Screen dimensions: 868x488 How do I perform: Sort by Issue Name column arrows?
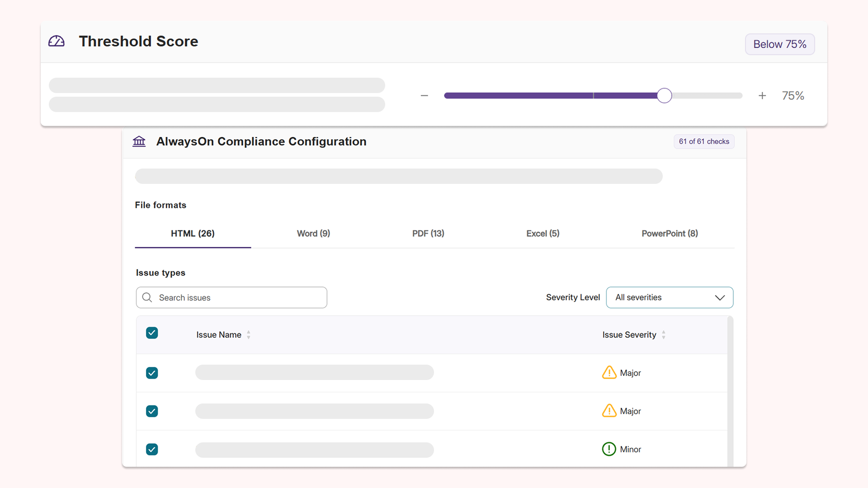point(249,335)
